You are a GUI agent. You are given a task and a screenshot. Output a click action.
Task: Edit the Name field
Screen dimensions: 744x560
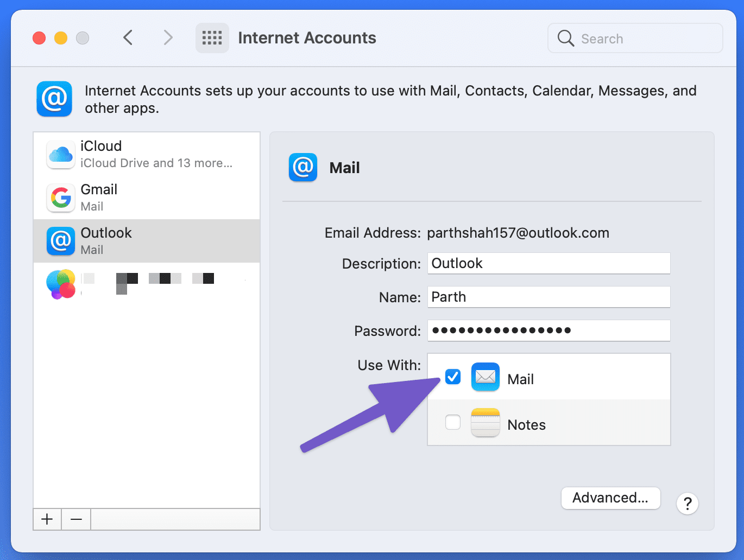549,297
